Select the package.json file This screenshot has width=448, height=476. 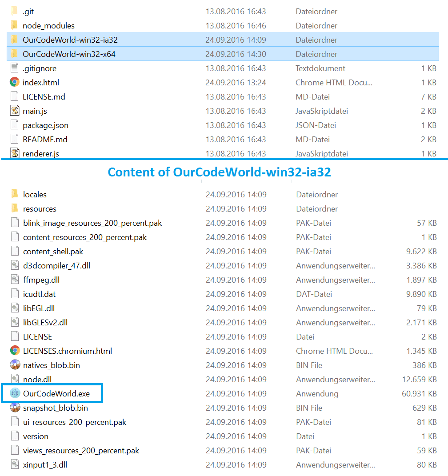(45, 125)
